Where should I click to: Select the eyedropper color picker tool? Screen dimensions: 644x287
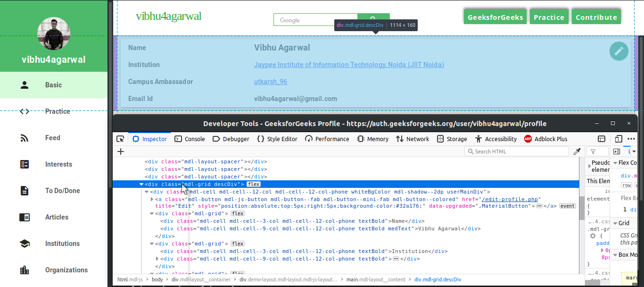point(577,152)
